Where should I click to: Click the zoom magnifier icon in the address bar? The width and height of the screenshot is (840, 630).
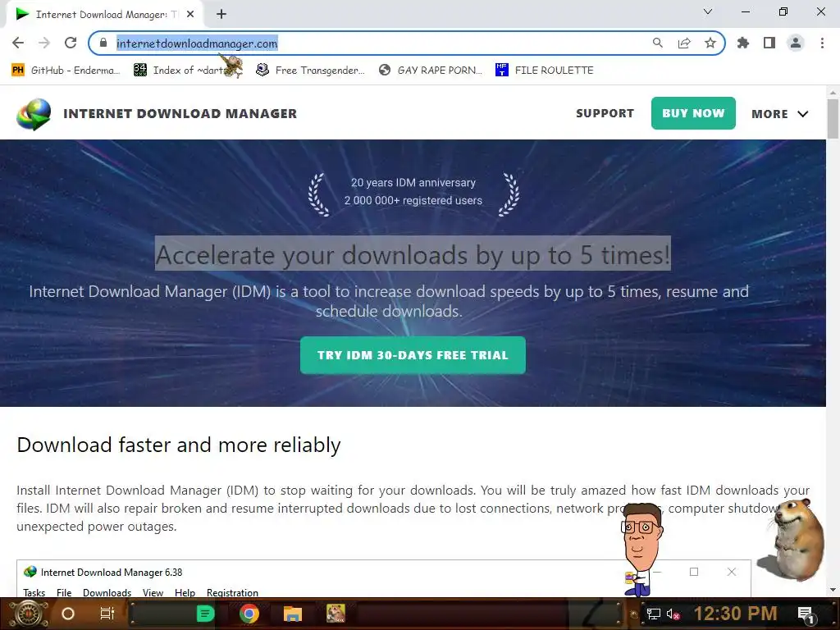click(657, 43)
